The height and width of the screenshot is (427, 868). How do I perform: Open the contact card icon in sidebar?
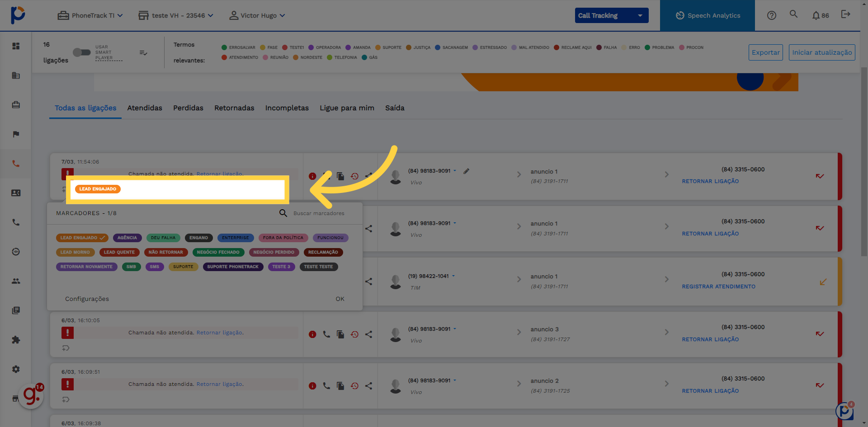16,193
